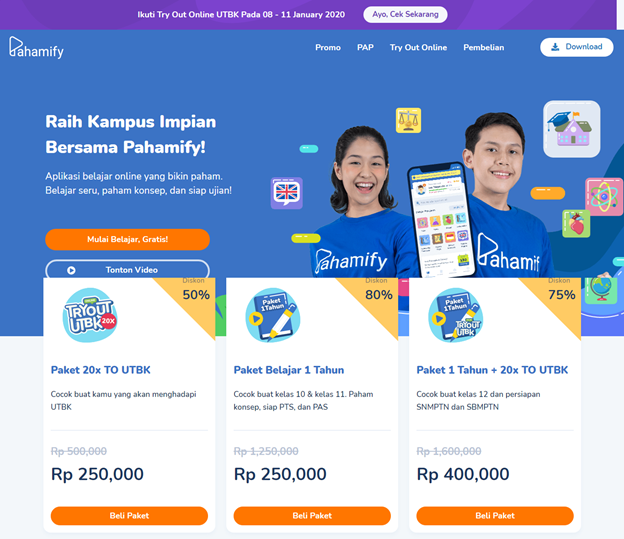
Task: Click the graduation cap school building icon
Action: click(571, 129)
